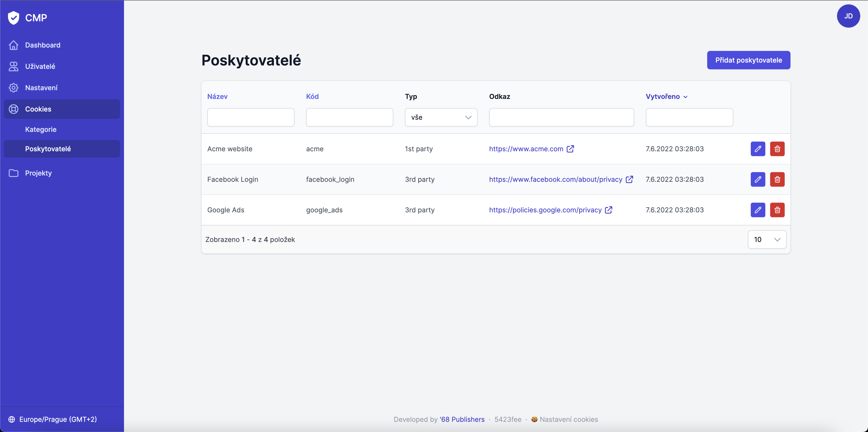Select Poskytovatelé in the sidebar
This screenshot has height=432, width=868.
coord(48,149)
